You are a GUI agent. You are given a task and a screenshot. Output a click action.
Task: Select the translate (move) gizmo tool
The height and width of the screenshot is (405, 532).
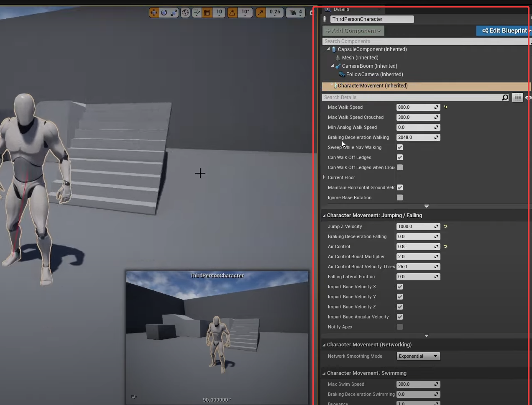click(x=154, y=13)
